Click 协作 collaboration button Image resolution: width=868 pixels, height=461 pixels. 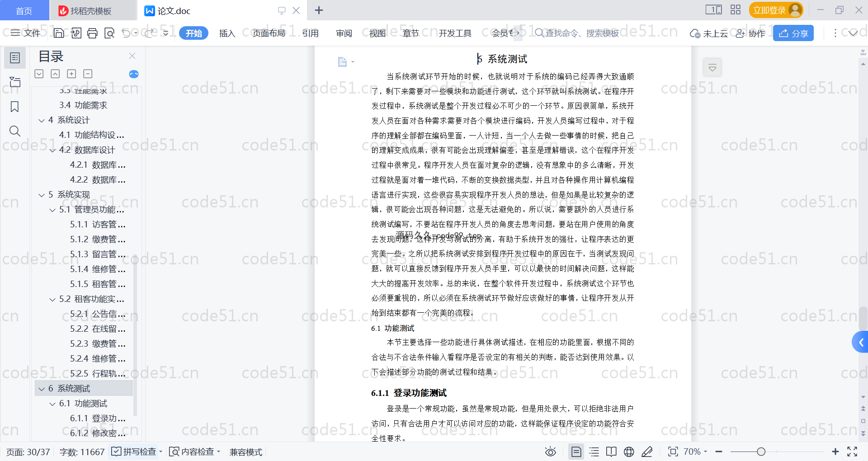750,33
